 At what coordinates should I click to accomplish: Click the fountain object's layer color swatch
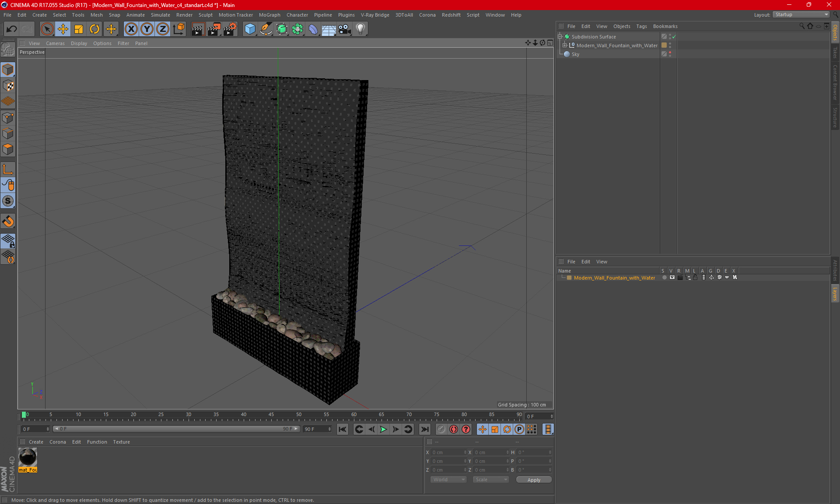click(x=664, y=45)
